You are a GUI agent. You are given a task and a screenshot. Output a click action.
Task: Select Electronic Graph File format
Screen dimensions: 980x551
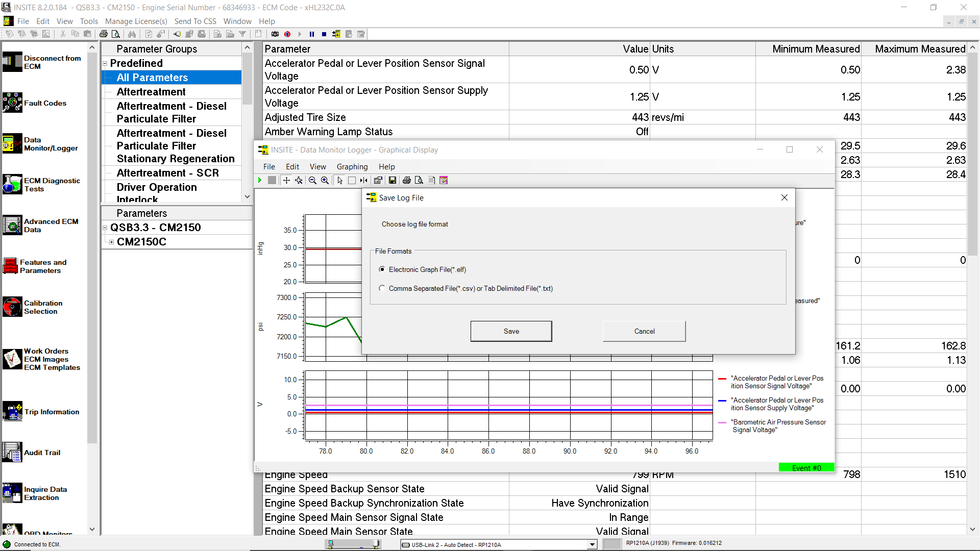click(382, 269)
